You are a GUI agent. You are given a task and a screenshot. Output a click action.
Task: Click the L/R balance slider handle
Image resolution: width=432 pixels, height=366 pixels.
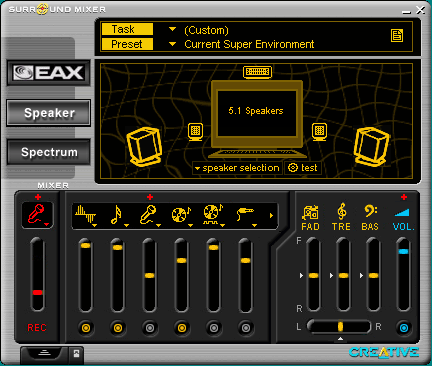[x=340, y=326]
